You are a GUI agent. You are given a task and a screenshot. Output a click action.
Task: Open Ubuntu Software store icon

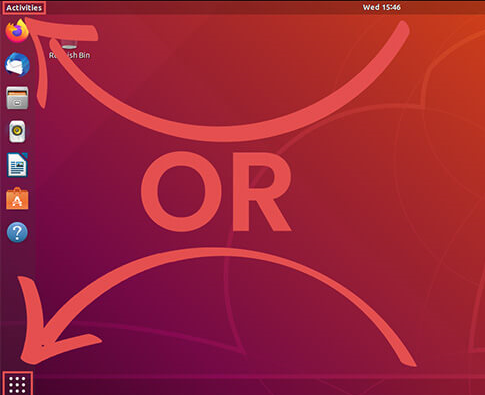(x=17, y=199)
